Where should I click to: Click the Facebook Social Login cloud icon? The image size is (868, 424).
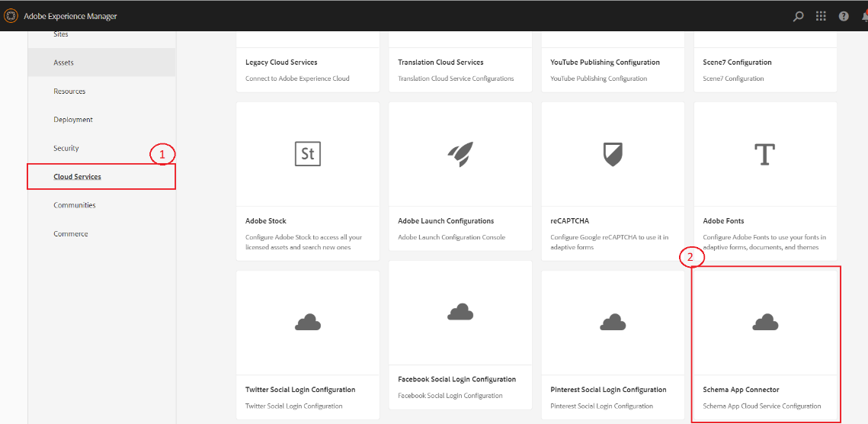click(460, 312)
